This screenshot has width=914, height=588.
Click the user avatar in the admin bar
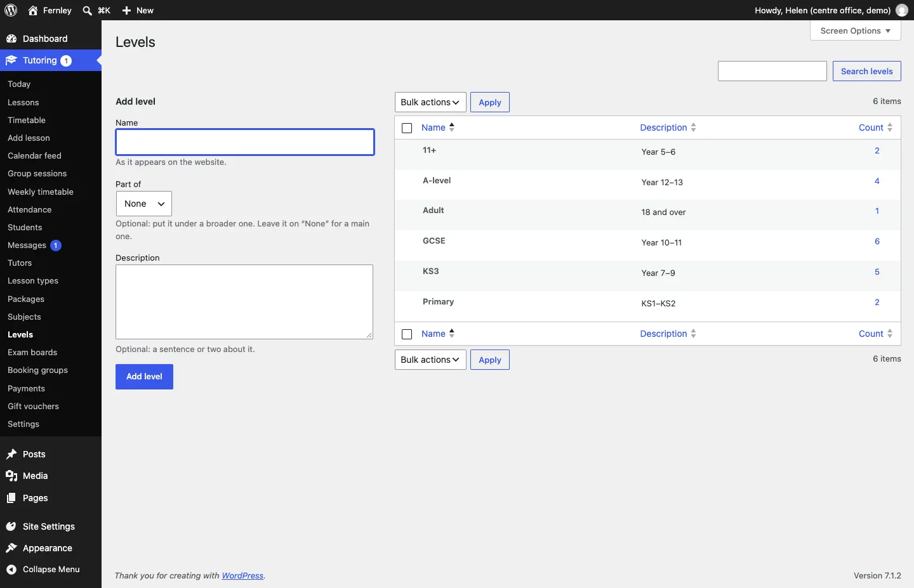tap(902, 10)
